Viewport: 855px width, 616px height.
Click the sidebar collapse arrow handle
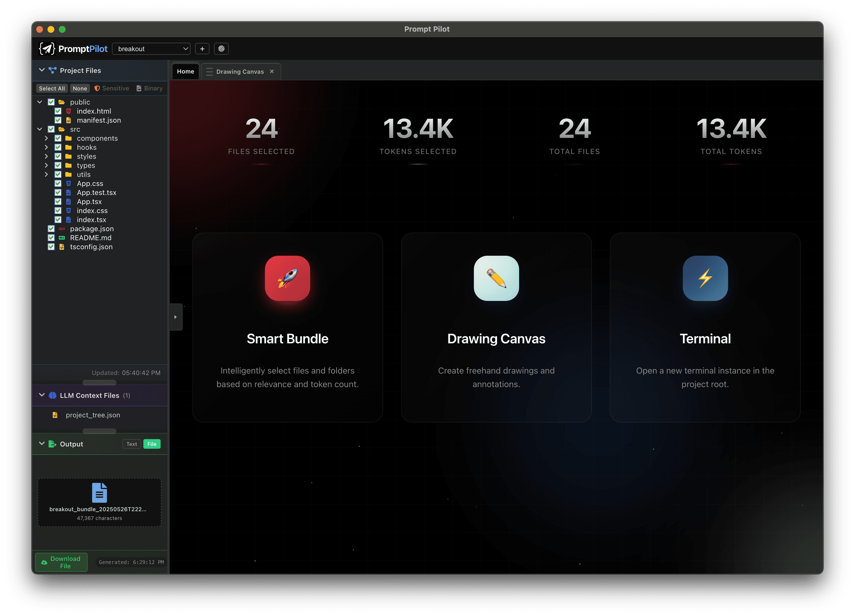[x=176, y=317]
